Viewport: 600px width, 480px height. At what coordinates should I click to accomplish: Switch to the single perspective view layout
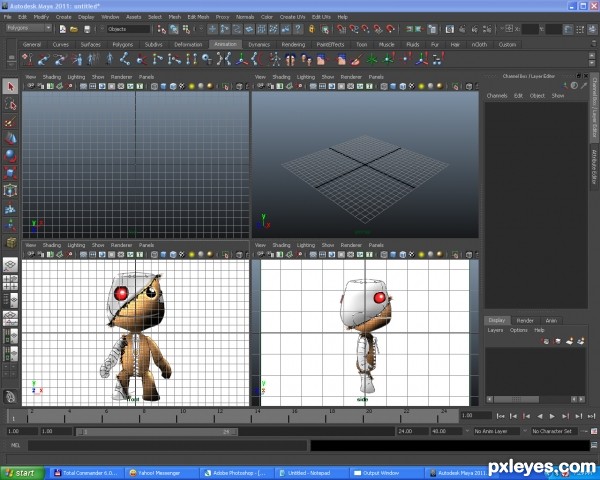(x=11, y=265)
